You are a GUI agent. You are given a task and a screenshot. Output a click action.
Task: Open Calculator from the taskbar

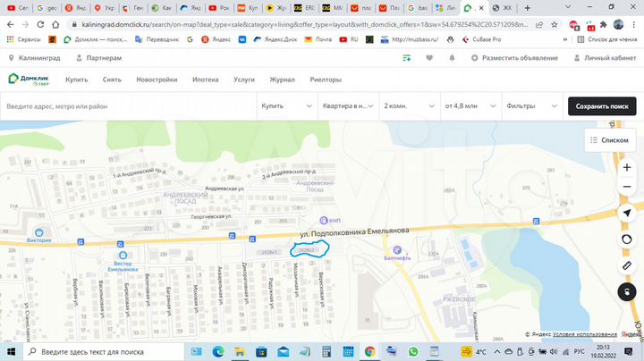(x=326, y=351)
